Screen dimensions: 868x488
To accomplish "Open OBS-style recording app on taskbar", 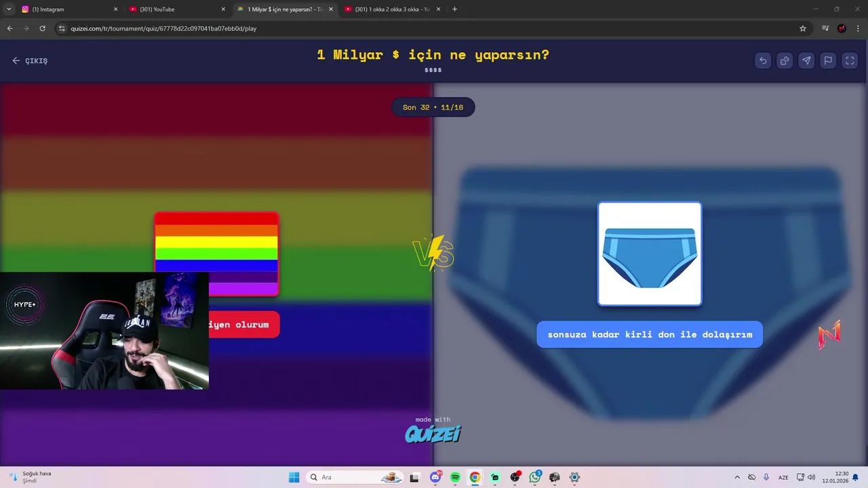I will tap(515, 477).
